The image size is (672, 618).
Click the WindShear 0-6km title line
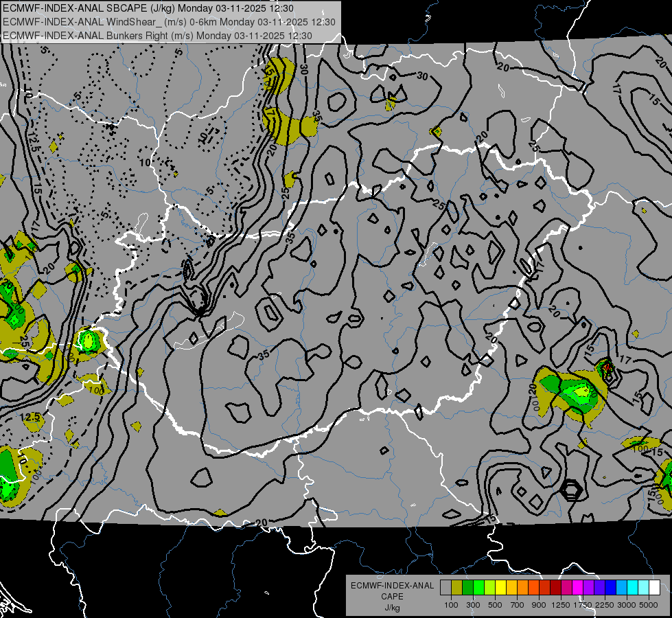point(169,22)
